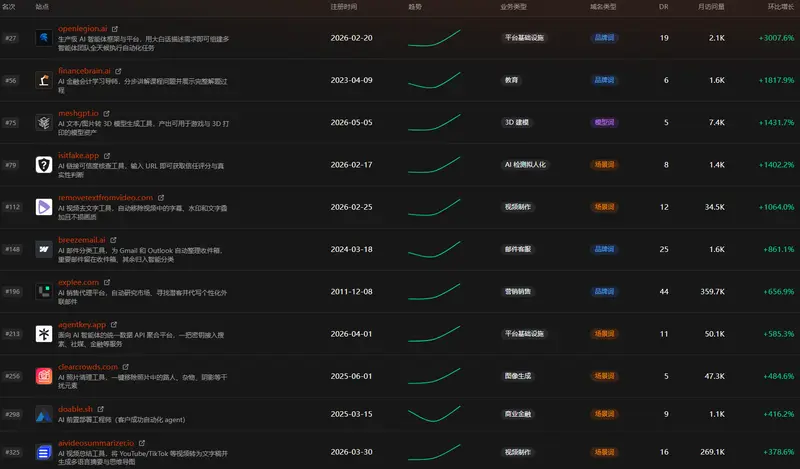
Task: Sort by the 业务类型 column header
Action: click(513, 7)
